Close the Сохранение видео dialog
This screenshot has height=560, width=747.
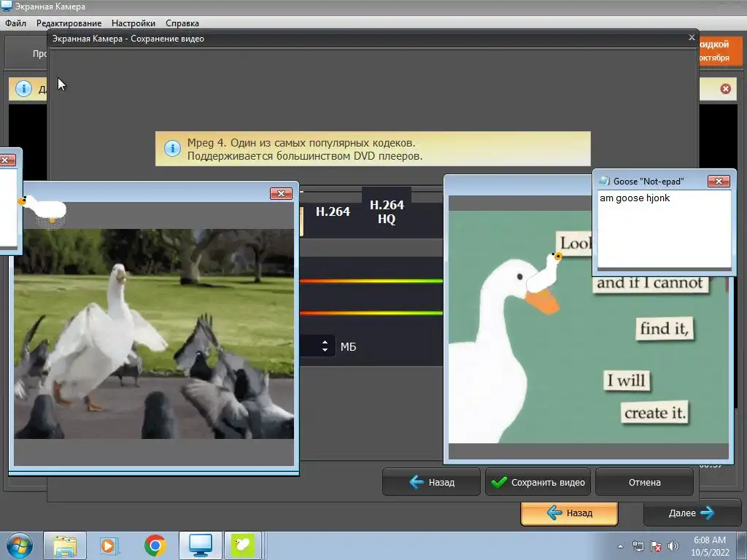click(692, 37)
